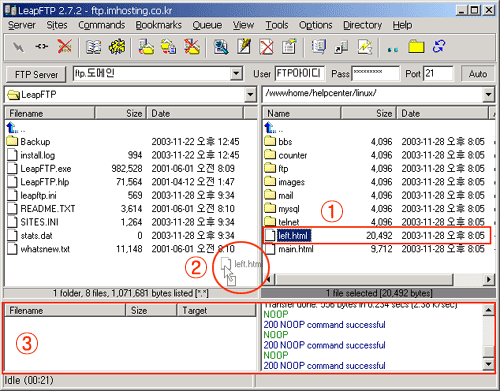Click the yellow new folder toolbar icon
Viewport: 500px width, 391px height.
pyautogui.click(x=416, y=47)
